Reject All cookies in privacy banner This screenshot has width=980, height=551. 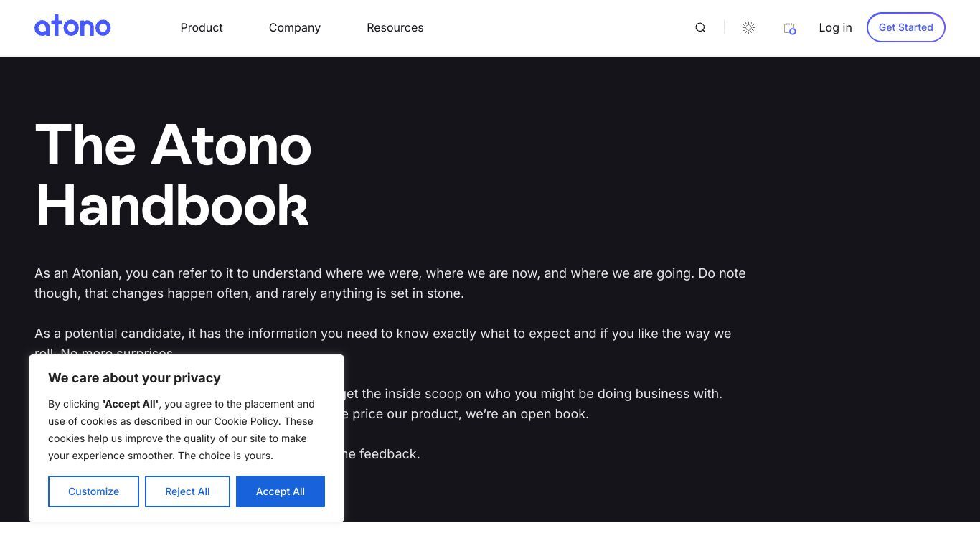[187, 491]
